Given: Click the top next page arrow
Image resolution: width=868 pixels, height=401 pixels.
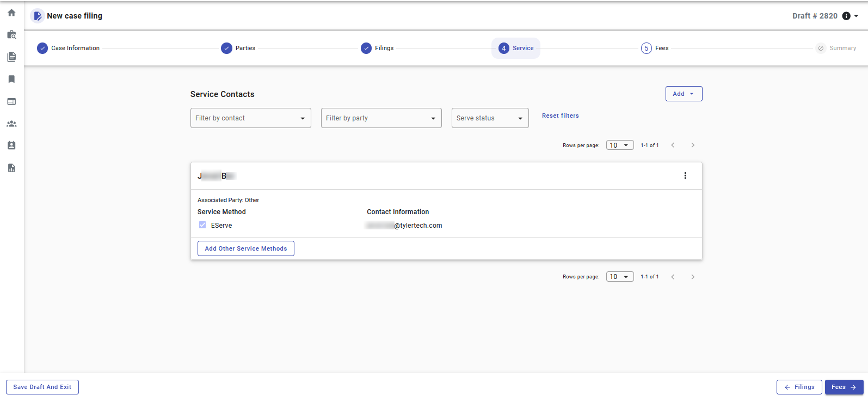Looking at the screenshot, I should pyautogui.click(x=693, y=145).
